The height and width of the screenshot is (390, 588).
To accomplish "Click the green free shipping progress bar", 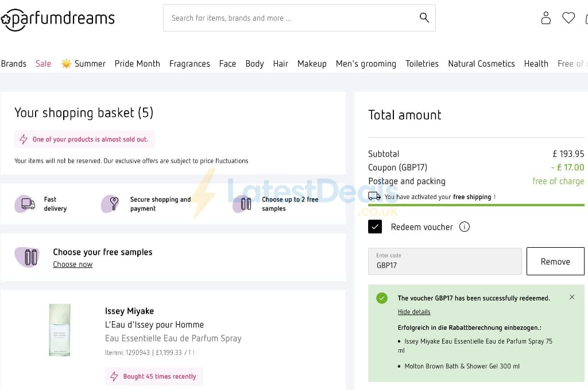I will click(476, 205).
